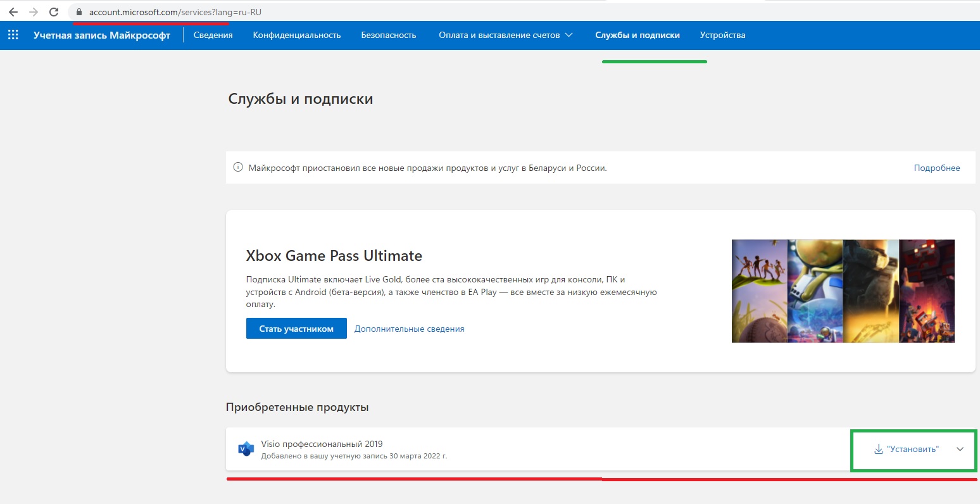Open Дополнительные сведения link
The image size is (980, 504).
[410, 329]
